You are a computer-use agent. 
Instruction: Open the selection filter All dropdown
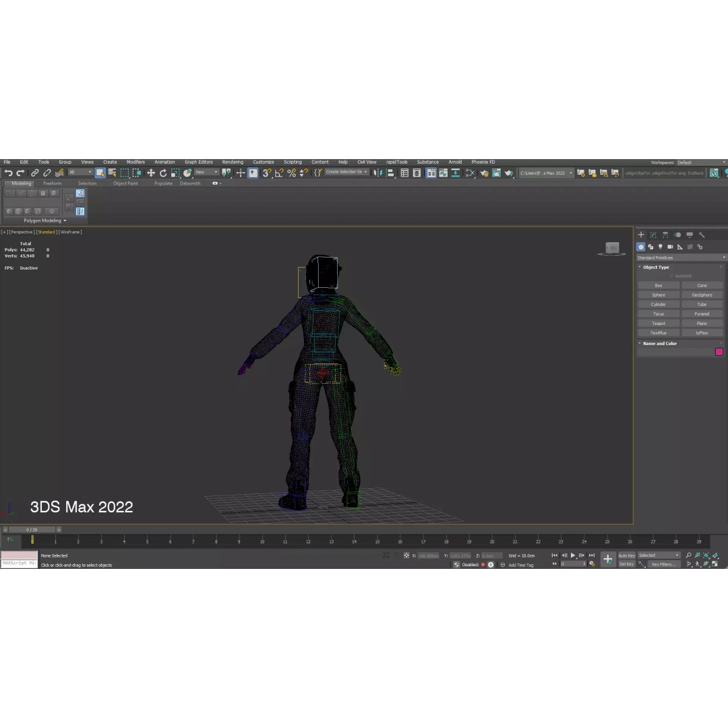click(x=80, y=173)
